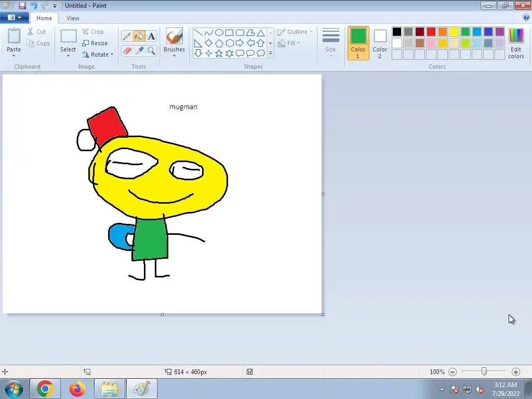Choose the Hexagon shape
Viewport: 532px width, 399px height.
pyautogui.click(x=229, y=43)
